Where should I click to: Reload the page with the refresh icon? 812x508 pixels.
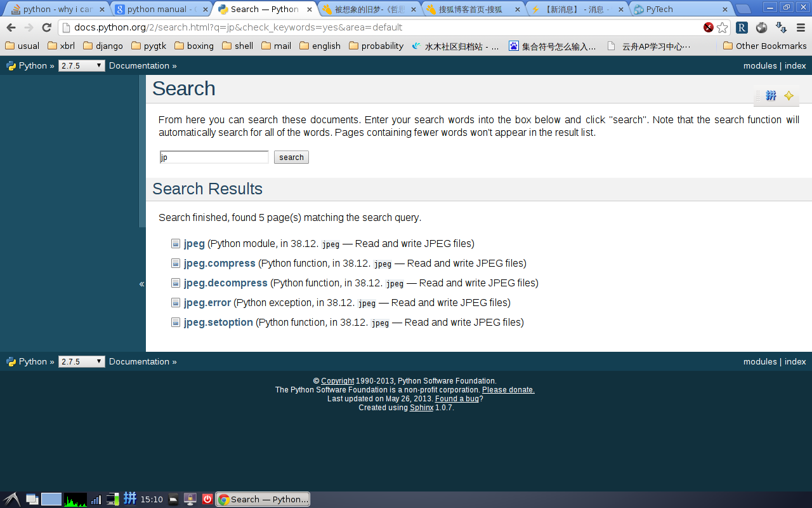(46, 27)
